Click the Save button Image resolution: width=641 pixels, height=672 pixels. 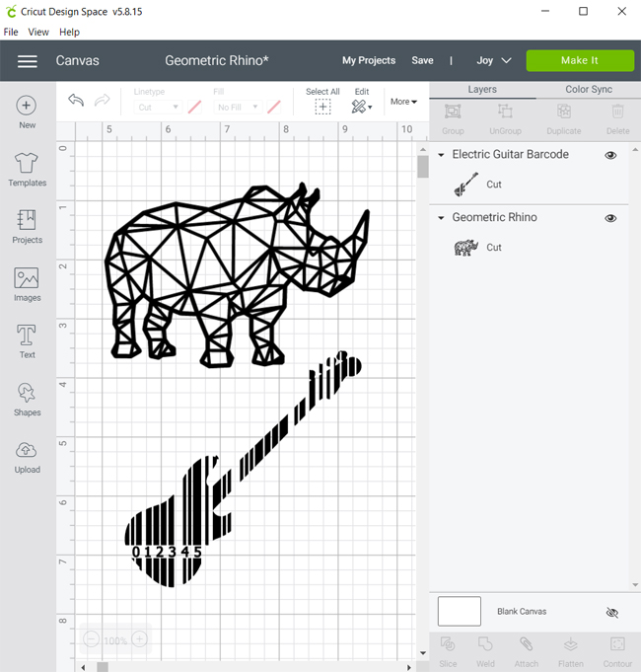pyautogui.click(x=422, y=60)
